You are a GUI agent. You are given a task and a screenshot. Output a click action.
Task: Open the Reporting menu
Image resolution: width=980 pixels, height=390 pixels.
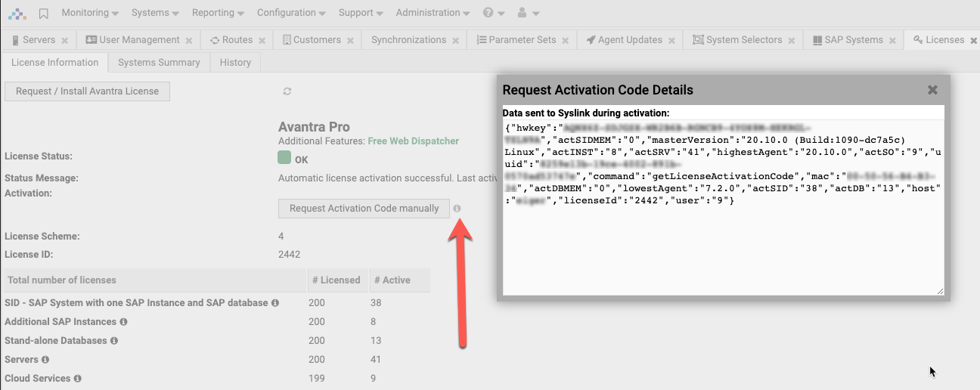(219, 13)
